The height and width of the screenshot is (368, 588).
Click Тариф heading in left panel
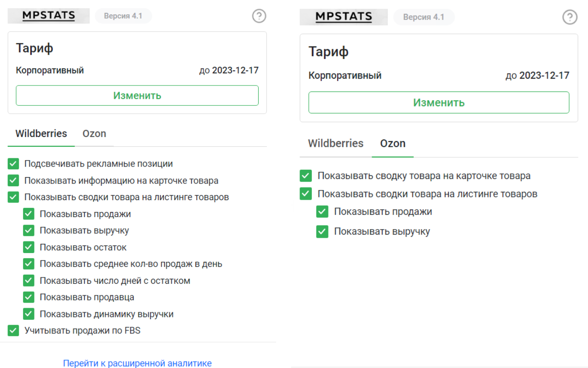(x=34, y=48)
